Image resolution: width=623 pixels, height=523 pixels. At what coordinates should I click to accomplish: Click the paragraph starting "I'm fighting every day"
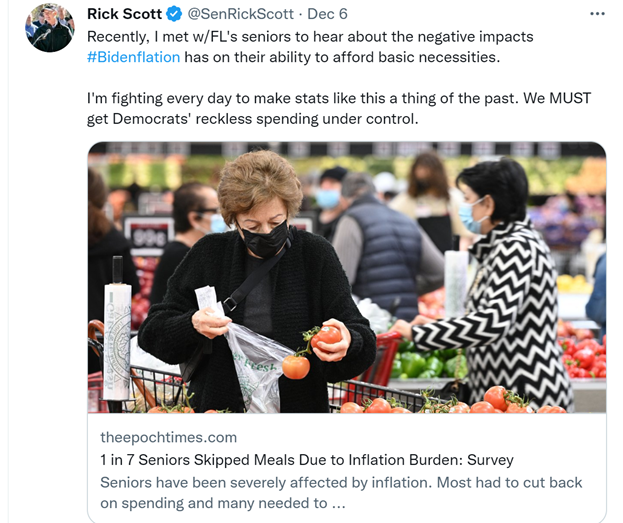point(339,108)
